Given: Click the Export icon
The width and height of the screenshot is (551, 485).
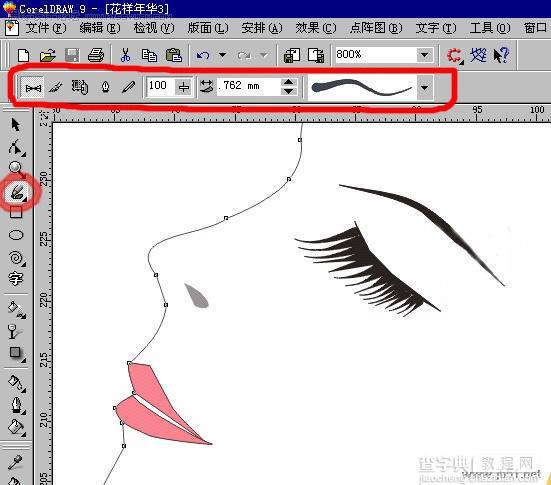Looking at the screenshot, I should point(316,56).
